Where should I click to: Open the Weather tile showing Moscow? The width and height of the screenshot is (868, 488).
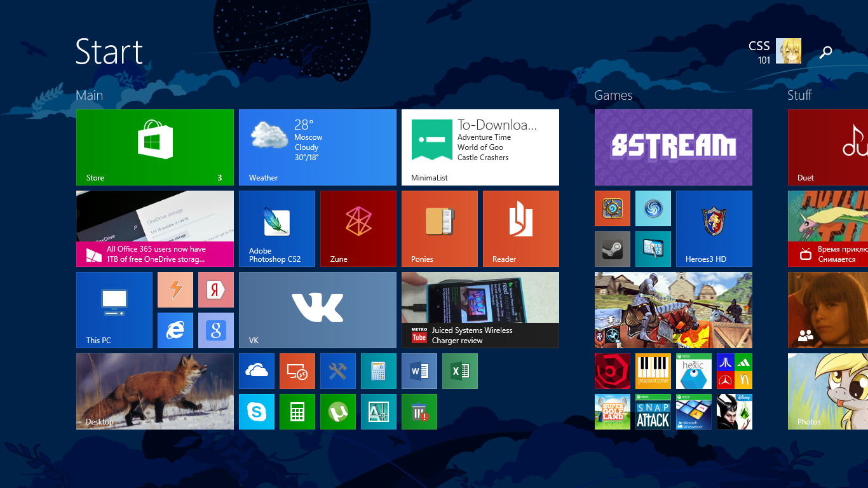coord(318,147)
